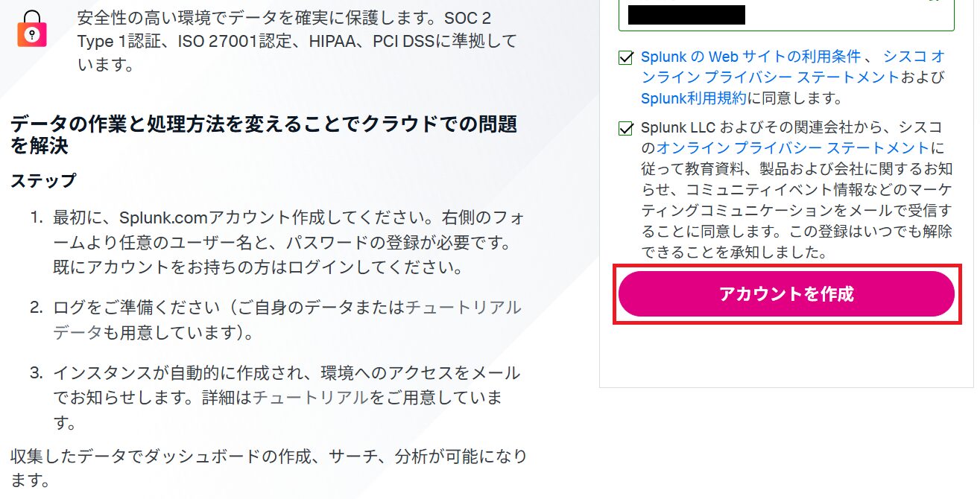The height and width of the screenshot is (499, 980).
Task: Toggle the marketing communications consent checkbox
Action: [x=625, y=129]
